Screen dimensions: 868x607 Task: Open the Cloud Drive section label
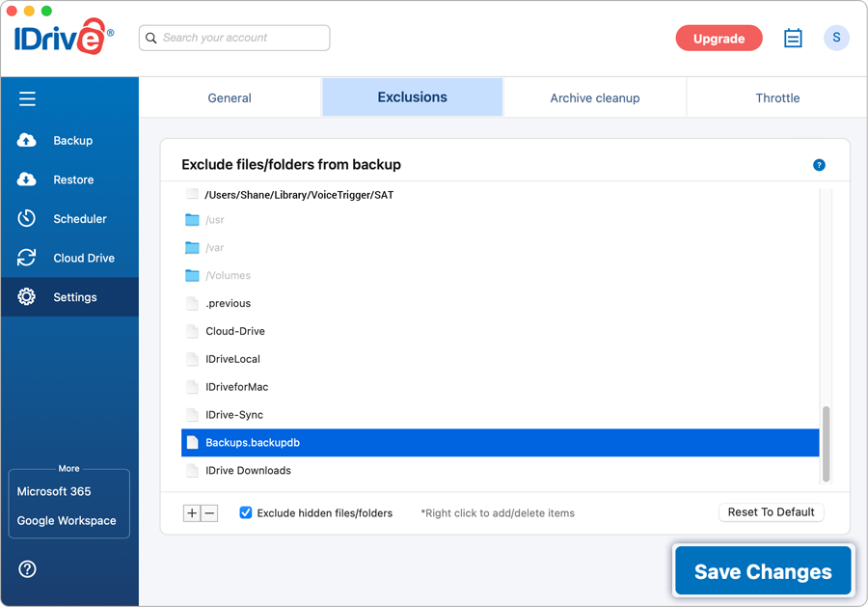pyautogui.click(x=84, y=258)
